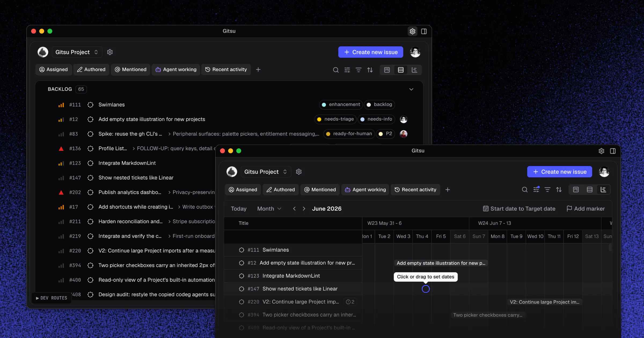Select timeline view in front window
The width and height of the screenshot is (644, 338).
tap(603, 190)
